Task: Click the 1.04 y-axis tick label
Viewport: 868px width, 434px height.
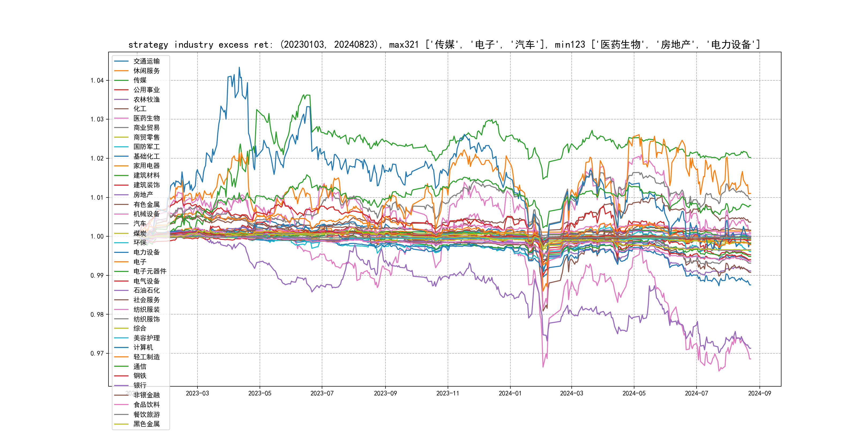Action: click(x=97, y=81)
